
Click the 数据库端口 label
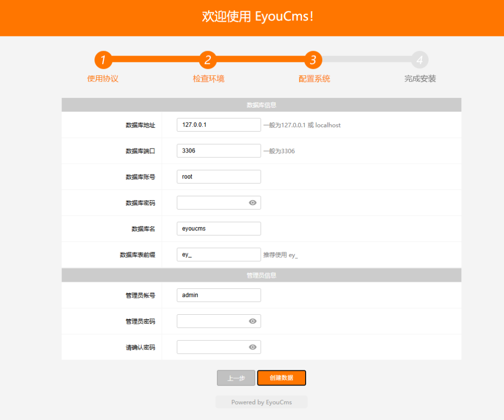[140, 151]
